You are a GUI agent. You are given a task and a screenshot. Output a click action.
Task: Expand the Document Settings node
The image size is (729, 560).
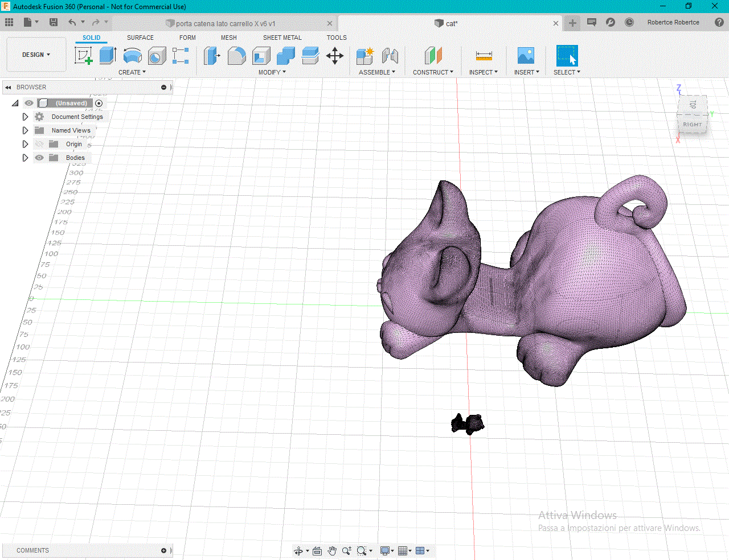coord(25,117)
